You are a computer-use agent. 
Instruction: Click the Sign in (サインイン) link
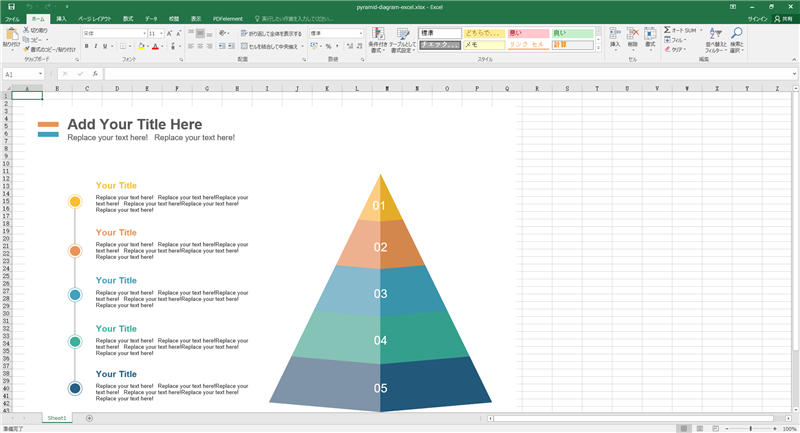point(758,18)
